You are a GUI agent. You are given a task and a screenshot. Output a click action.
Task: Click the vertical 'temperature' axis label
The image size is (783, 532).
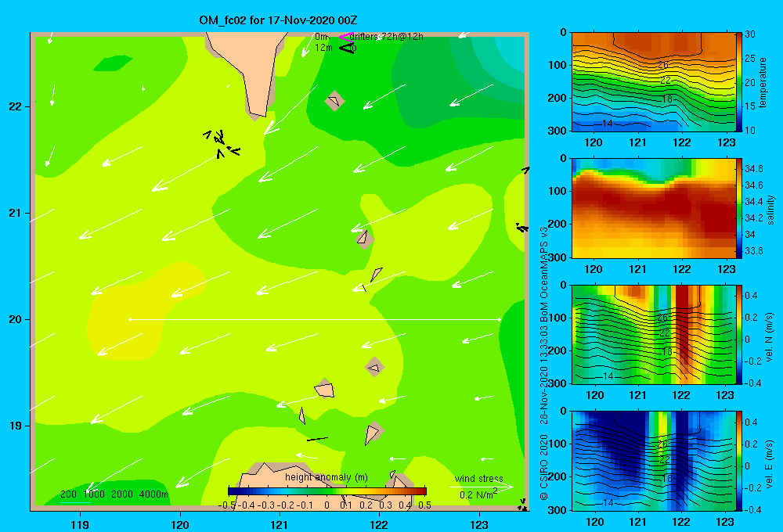click(x=763, y=82)
